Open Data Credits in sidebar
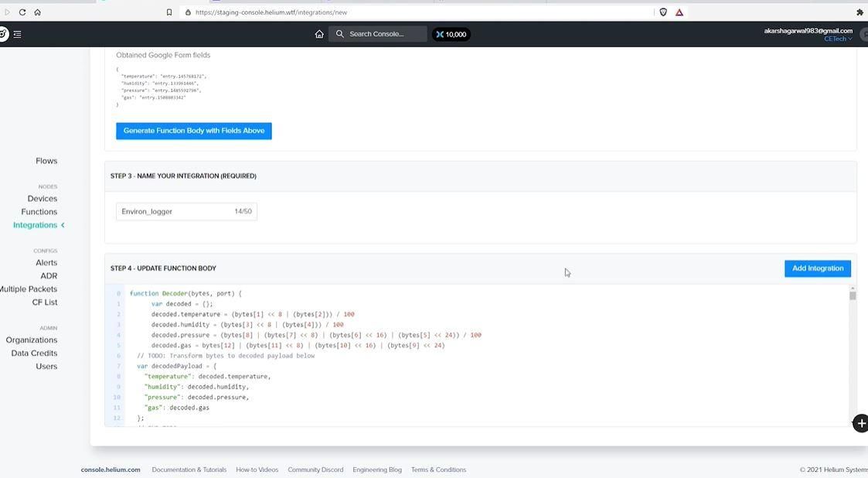868x478 pixels. (x=34, y=353)
